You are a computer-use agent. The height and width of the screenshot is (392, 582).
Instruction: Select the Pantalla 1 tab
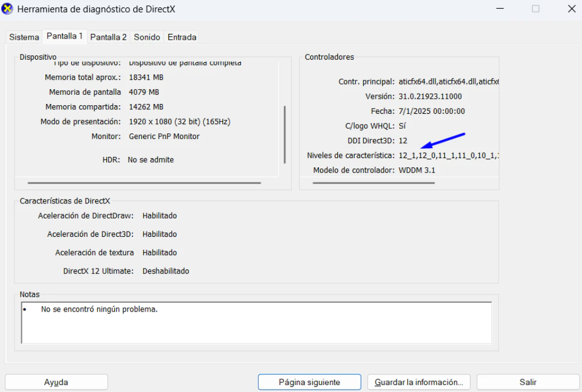point(64,36)
